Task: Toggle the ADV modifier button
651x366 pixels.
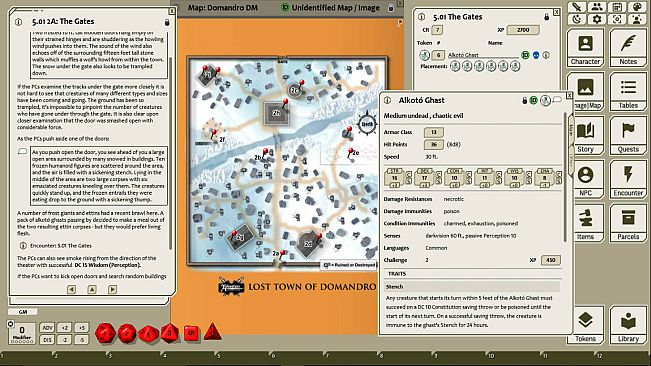Action: tap(47, 328)
